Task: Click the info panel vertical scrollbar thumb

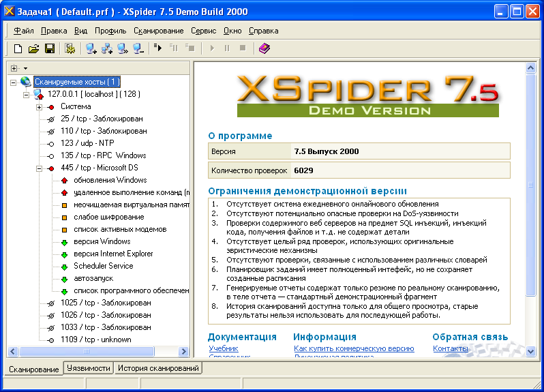Action: point(531,185)
